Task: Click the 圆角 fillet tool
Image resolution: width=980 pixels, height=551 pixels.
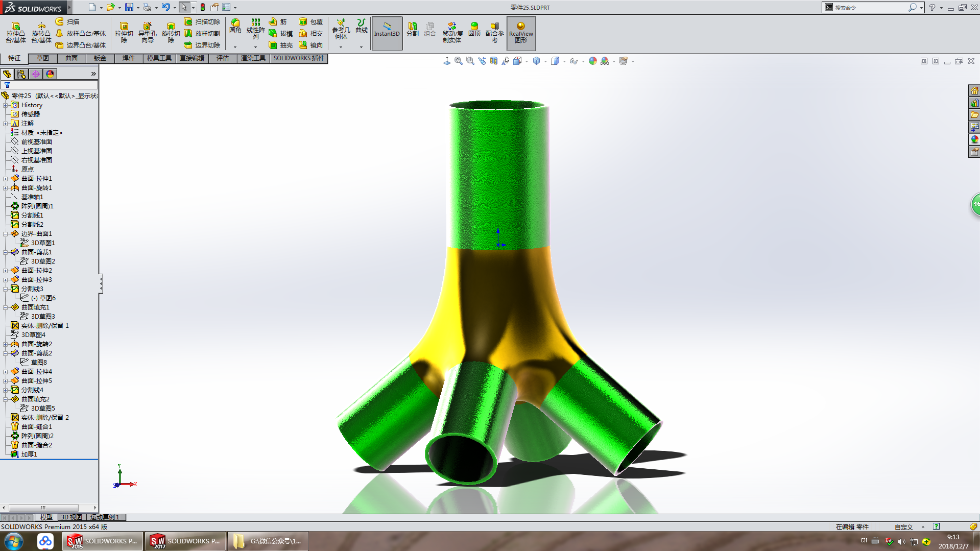Action: coord(235,27)
